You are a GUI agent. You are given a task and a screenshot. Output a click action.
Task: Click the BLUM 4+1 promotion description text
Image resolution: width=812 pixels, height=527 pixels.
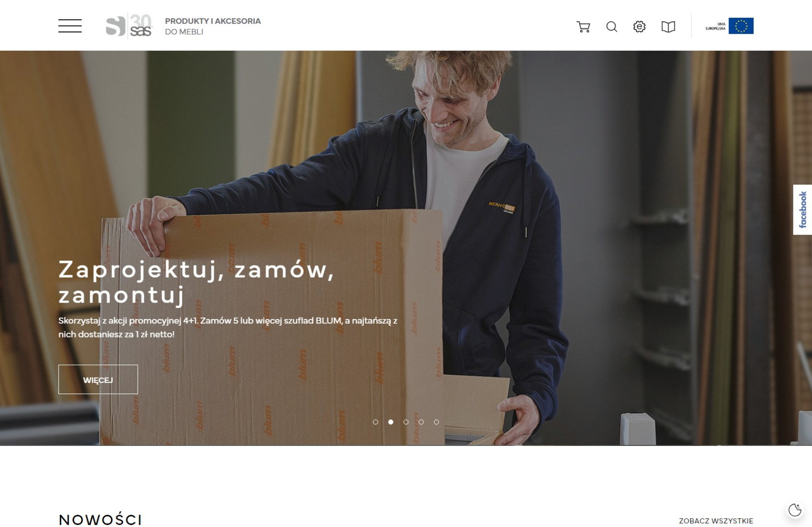click(228, 327)
